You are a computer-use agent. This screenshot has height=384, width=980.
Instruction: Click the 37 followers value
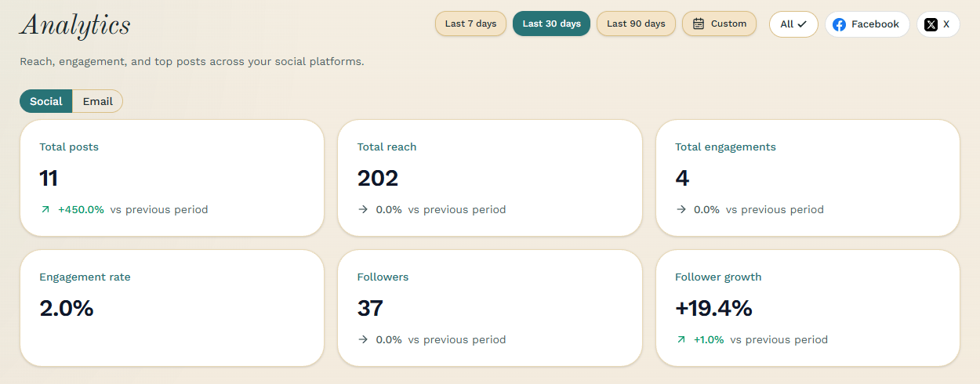(370, 308)
